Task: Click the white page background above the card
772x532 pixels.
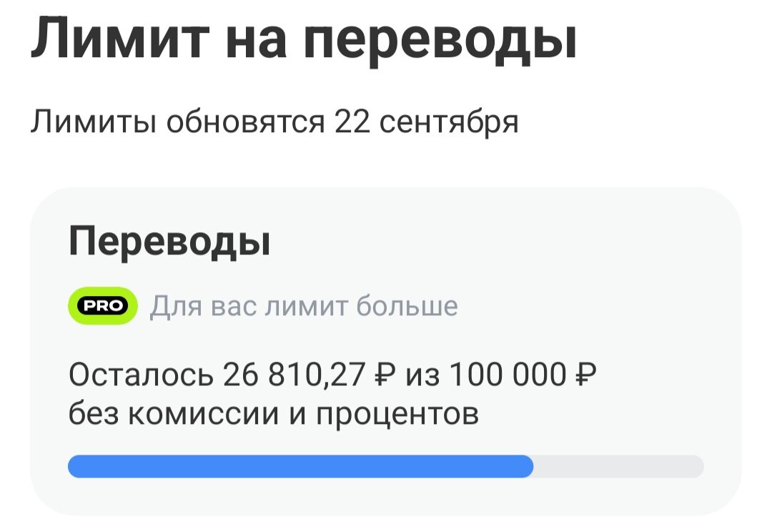Action: (x=386, y=161)
